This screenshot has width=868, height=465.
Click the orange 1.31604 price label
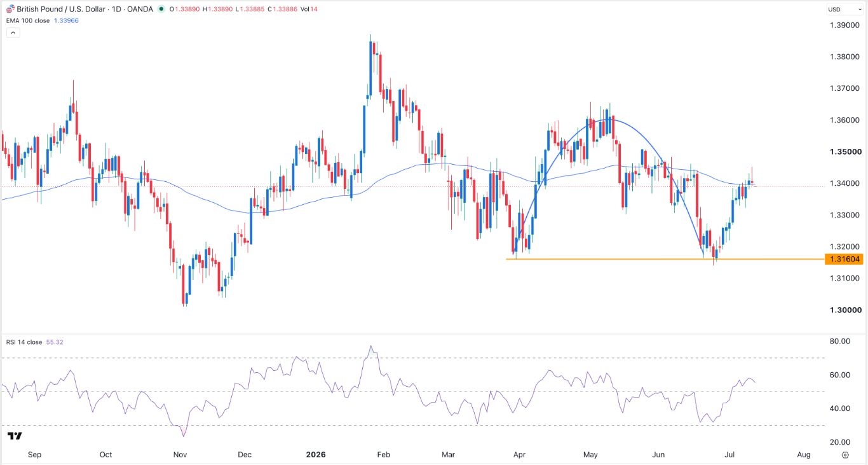tap(844, 259)
